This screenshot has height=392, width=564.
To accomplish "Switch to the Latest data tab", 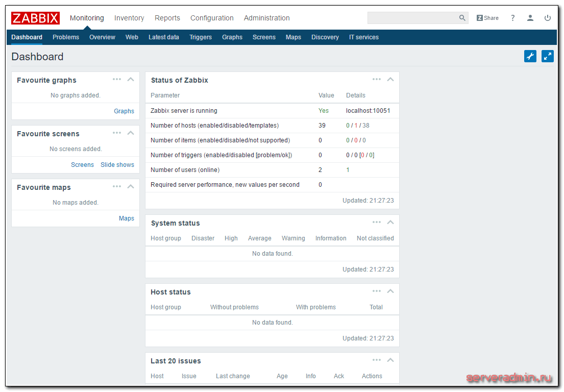I will pyautogui.click(x=163, y=37).
